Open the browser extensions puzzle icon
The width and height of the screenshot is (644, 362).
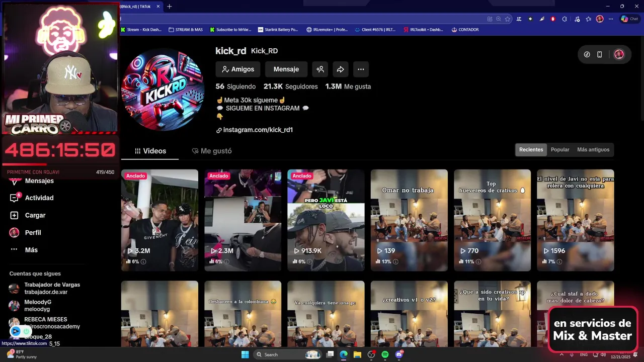tap(565, 19)
